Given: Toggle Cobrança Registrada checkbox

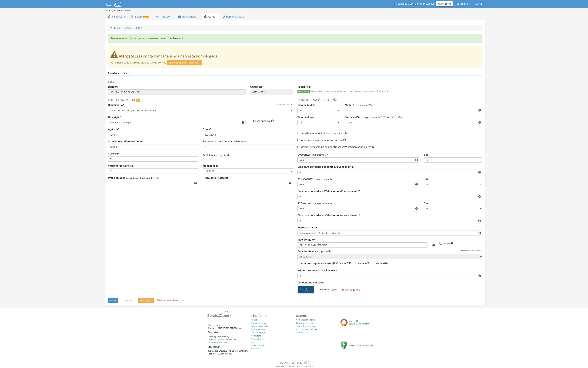Looking at the screenshot, I should 204,155.
